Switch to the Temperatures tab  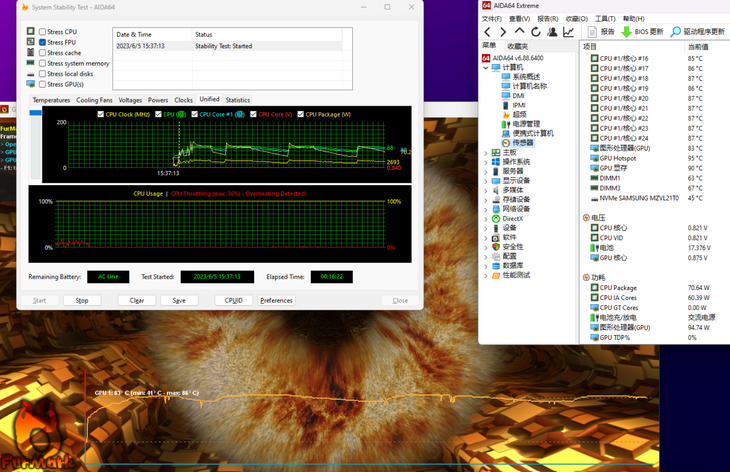click(x=51, y=100)
